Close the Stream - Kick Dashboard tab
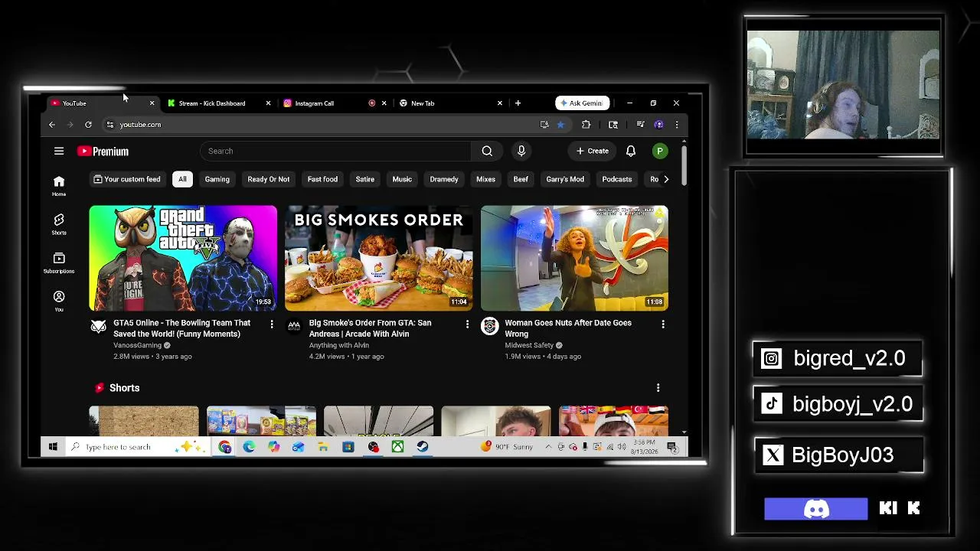The width and height of the screenshot is (980, 551). point(268,103)
